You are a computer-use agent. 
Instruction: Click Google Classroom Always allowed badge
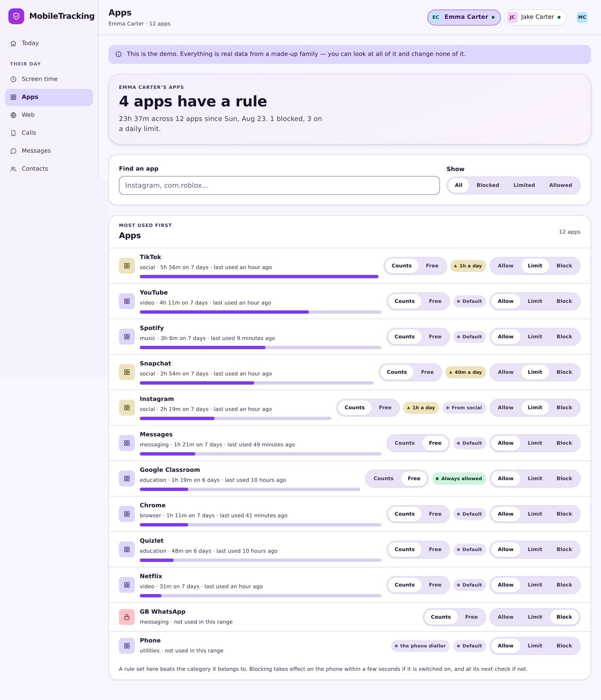pyautogui.click(x=459, y=478)
